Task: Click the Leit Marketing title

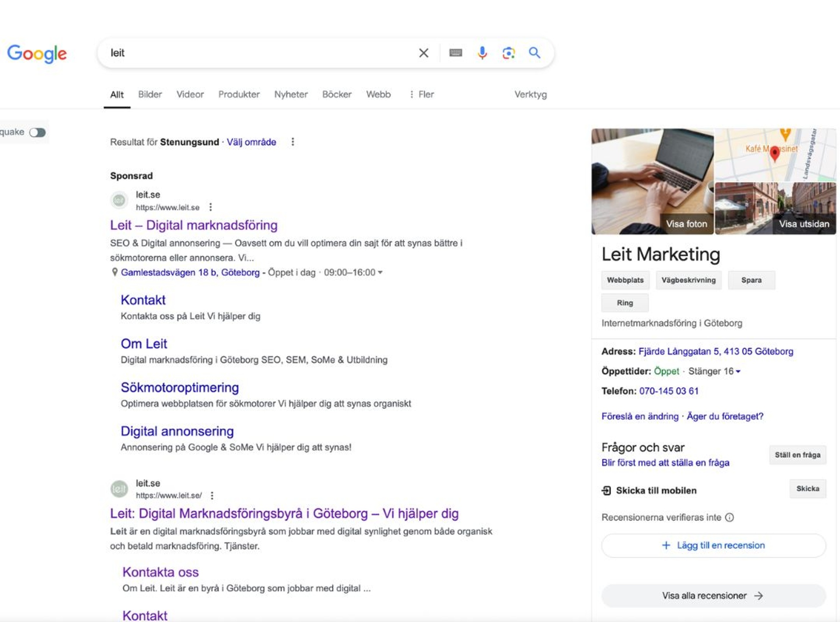Action: [661, 254]
